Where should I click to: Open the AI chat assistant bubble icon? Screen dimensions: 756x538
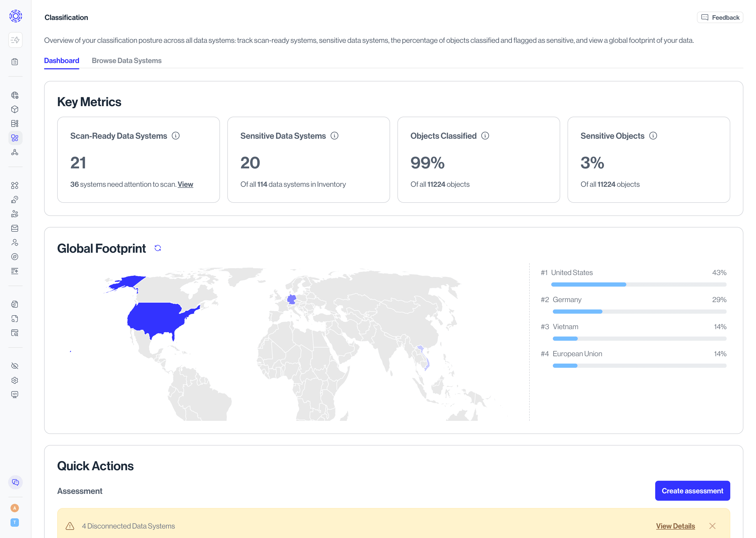[15, 482]
